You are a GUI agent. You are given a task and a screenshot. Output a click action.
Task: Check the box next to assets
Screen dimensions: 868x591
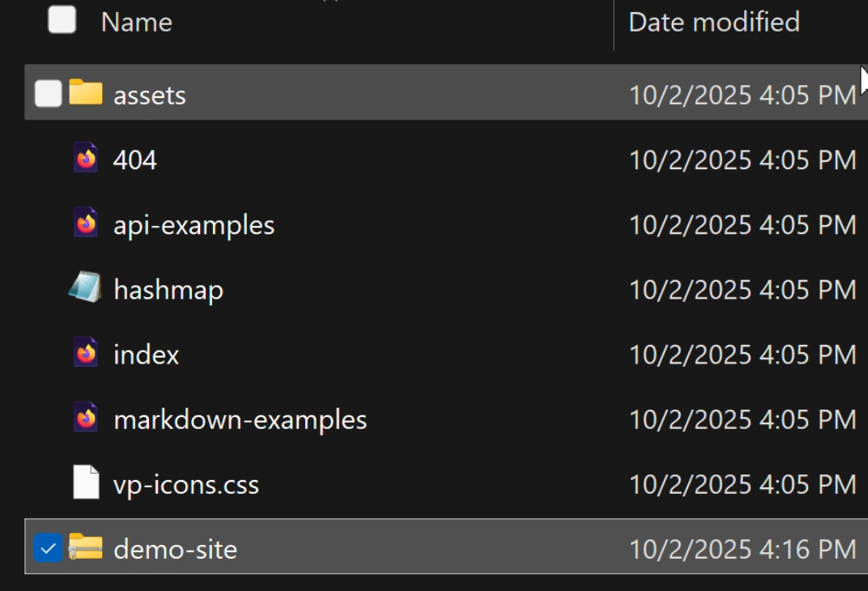point(49,94)
